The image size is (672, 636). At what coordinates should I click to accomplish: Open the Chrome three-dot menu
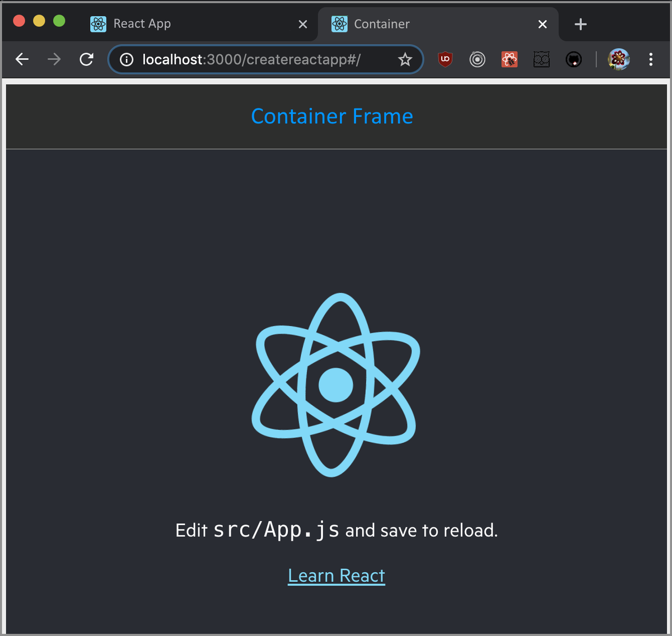(651, 59)
